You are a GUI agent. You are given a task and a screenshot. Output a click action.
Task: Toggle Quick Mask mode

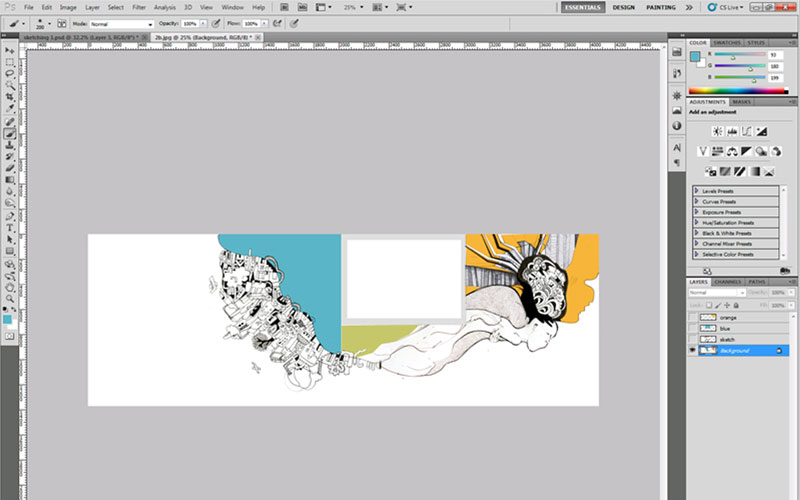(x=10, y=336)
